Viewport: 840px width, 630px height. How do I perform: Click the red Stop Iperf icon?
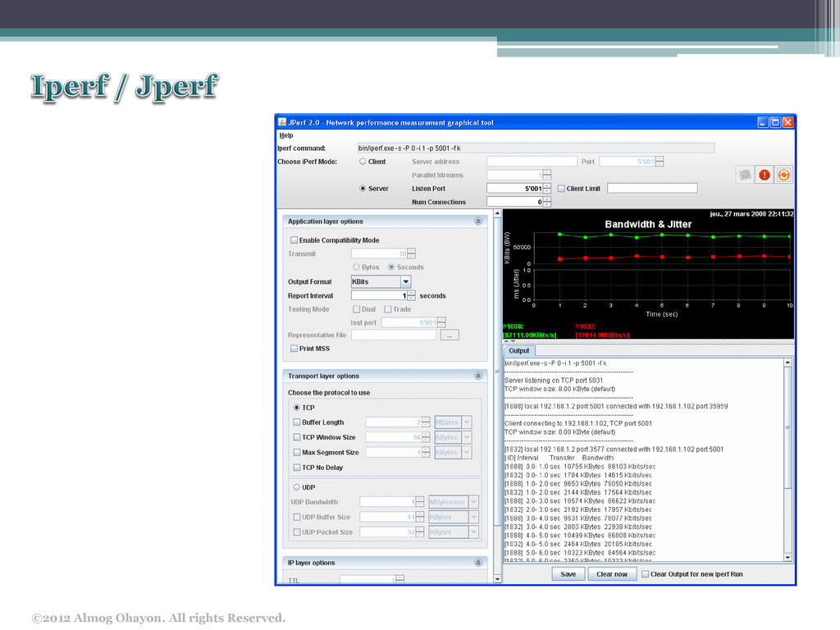click(x=764, y=175)
